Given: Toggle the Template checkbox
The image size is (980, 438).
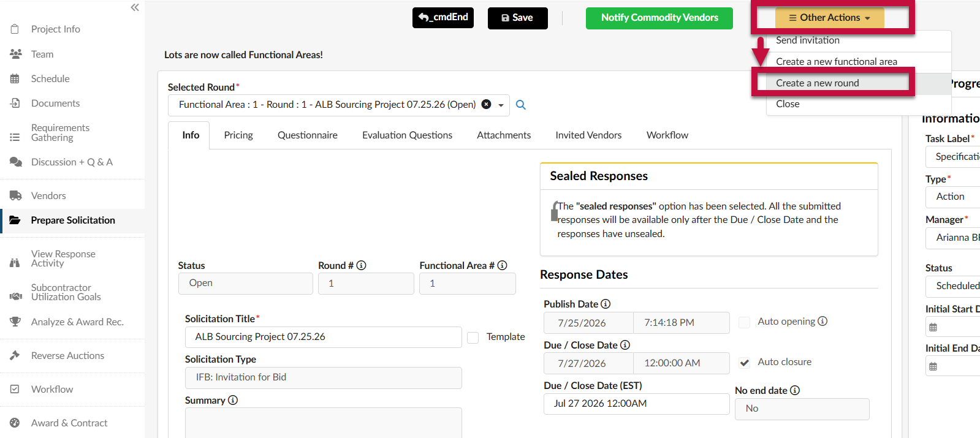Looking at the screenshot, I should 473,338.
